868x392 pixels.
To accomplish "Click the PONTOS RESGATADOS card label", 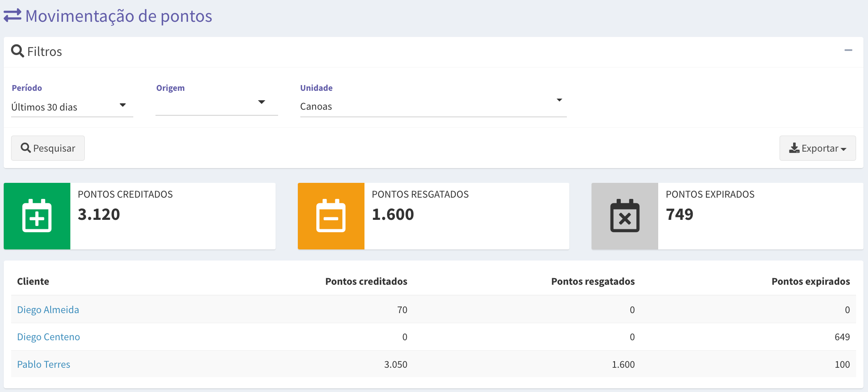I will [420, 194].
